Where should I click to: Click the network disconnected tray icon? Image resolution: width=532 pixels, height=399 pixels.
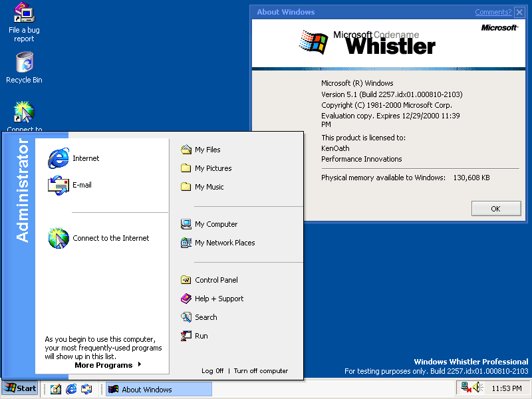tap(466, 388)
